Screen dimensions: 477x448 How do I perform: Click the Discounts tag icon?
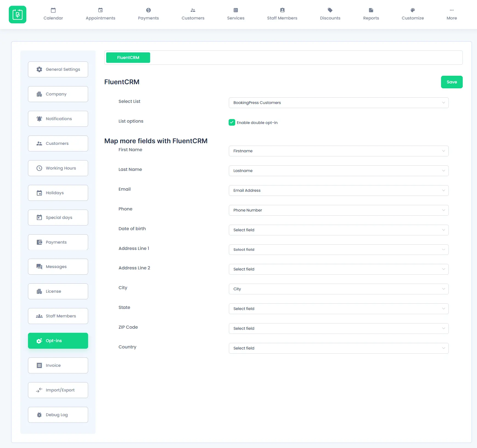330,10
